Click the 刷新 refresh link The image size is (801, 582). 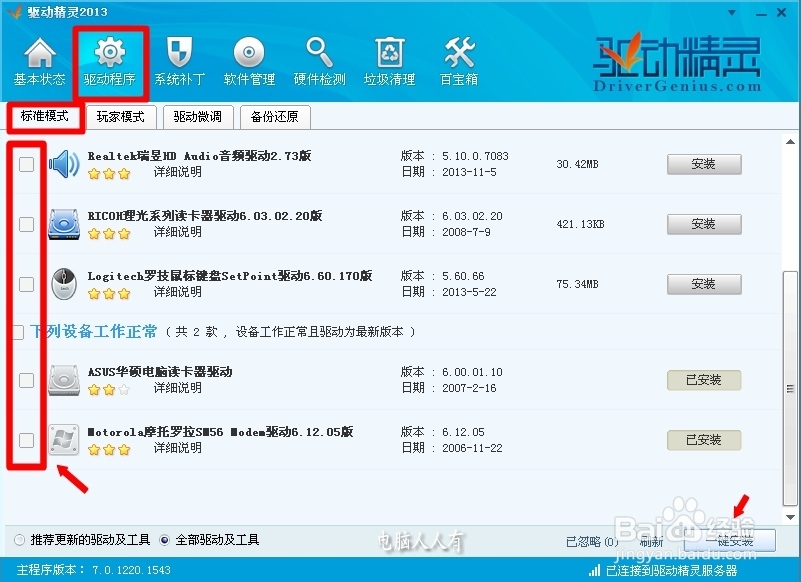click(652, 541)
